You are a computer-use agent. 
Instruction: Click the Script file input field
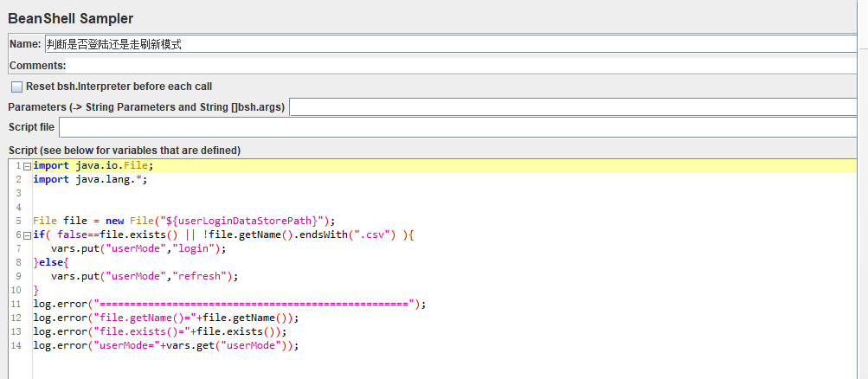(458, 127)
